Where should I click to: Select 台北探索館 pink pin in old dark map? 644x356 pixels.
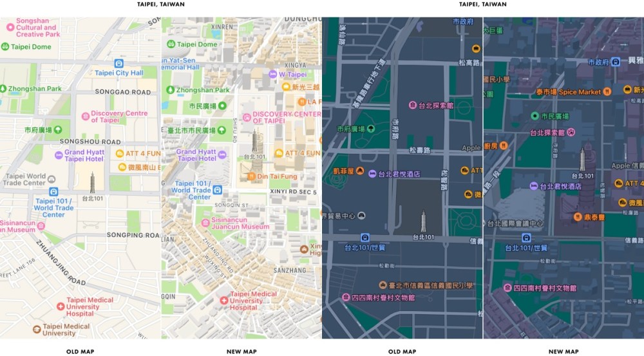coord(412,105)
